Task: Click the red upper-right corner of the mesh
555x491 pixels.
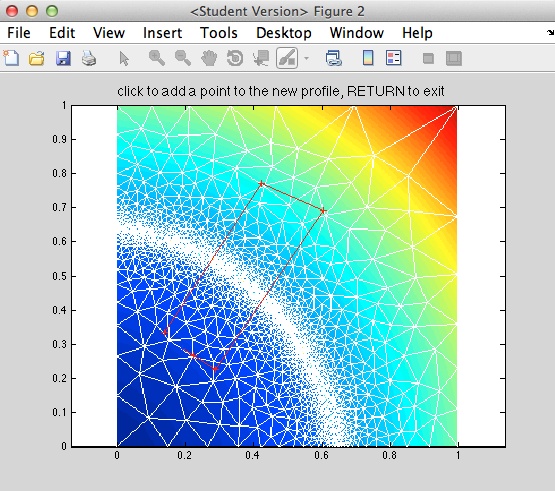Action: point(456,107)
